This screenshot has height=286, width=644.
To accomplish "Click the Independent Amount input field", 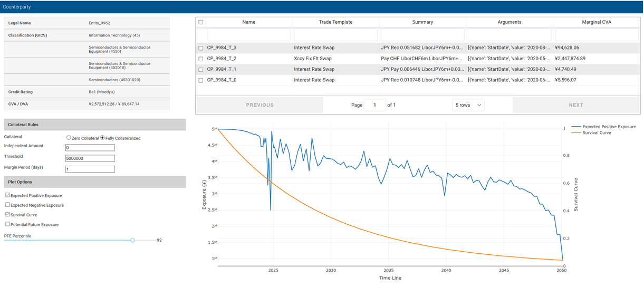I will (x=90, y=148).
